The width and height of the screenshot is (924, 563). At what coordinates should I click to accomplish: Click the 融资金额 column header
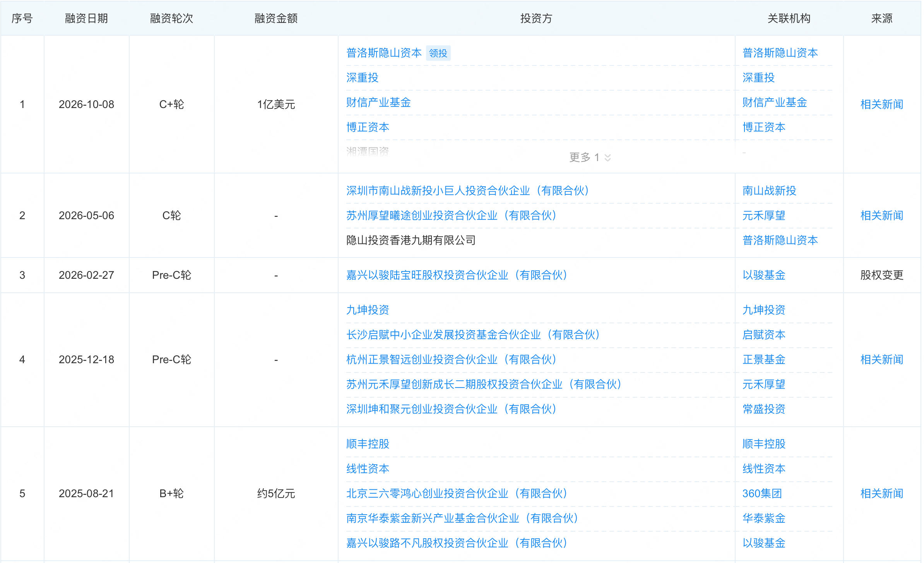click(276, 18)
